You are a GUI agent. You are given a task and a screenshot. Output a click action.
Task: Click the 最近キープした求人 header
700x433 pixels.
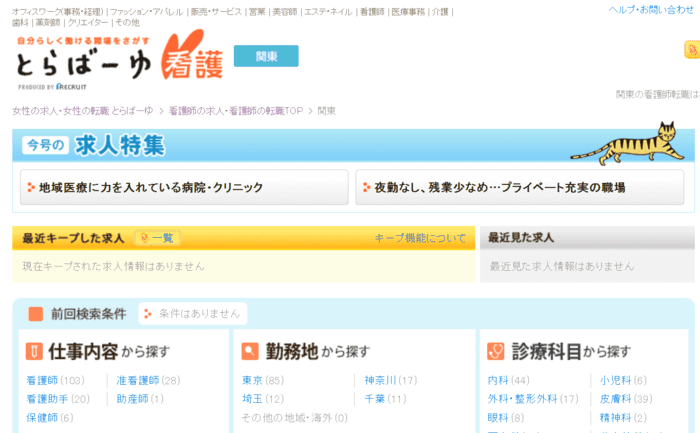pyautogui.click(x=73, y=238)
